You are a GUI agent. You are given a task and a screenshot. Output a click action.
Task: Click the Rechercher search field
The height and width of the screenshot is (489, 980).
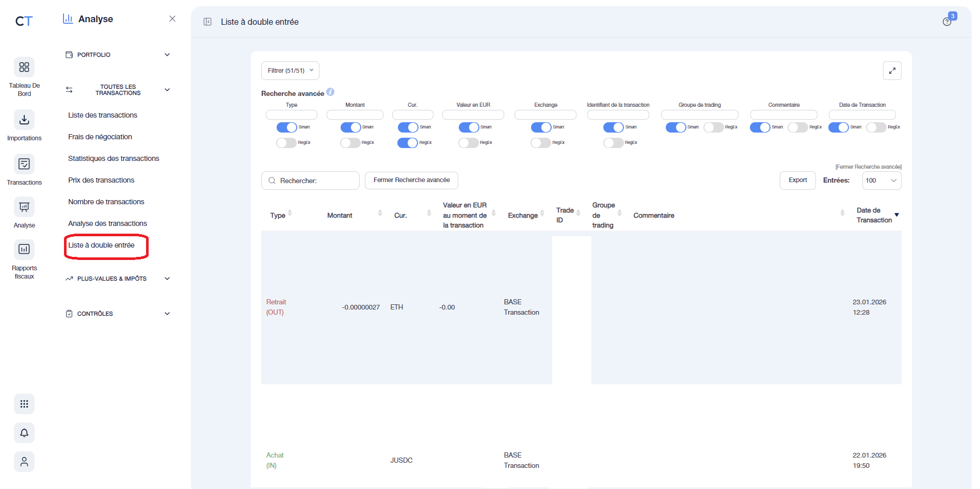316,181
